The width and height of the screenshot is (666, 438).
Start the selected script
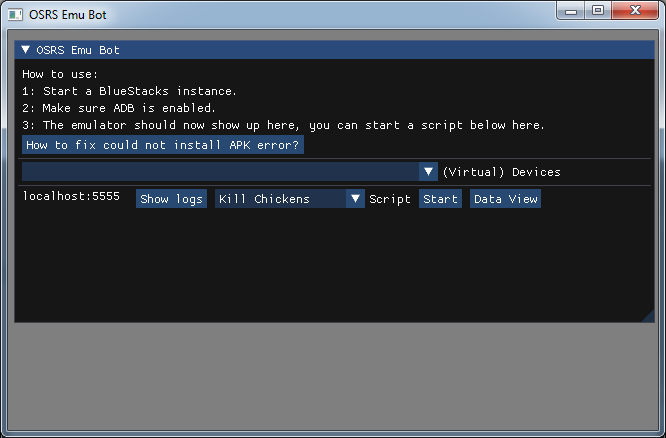440,199
